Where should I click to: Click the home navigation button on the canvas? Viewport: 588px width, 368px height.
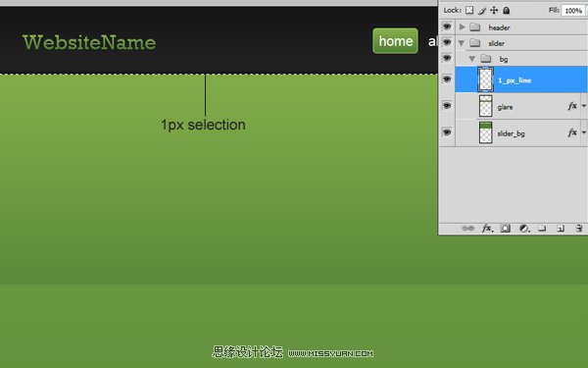pyautogui.click(x=395, y=40)
